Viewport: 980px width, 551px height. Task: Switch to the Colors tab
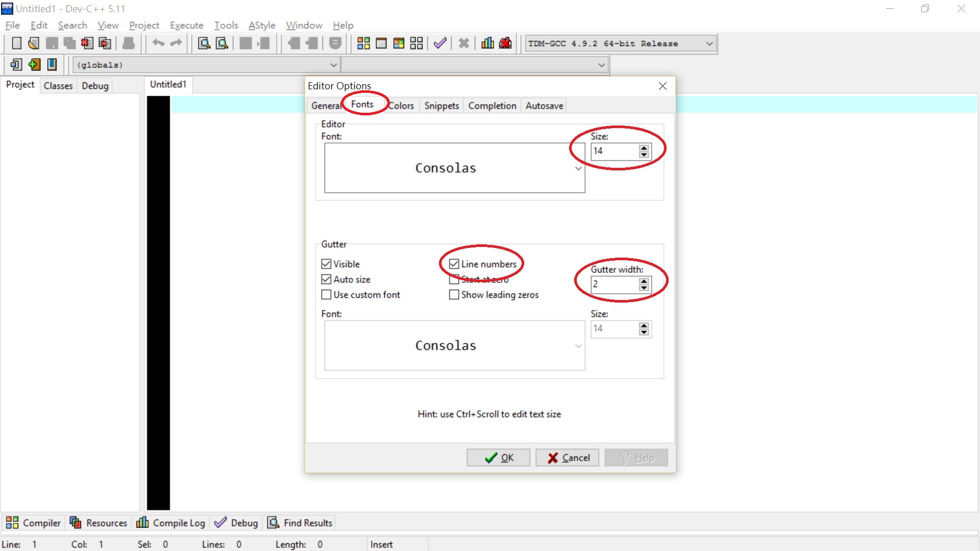[x=401, y=106]
